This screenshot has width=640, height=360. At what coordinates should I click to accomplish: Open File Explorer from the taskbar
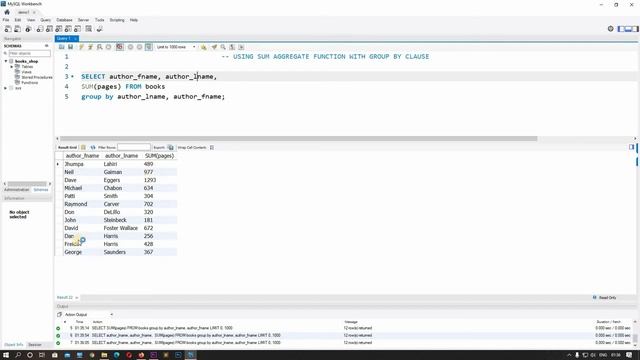(104, 355)
